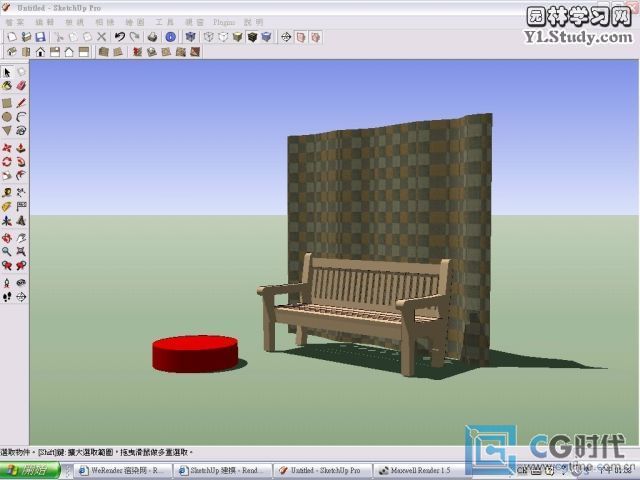Screen dimensions: 640x480
Task: Create a new file with New icon
Action: (x=12, y=37)
